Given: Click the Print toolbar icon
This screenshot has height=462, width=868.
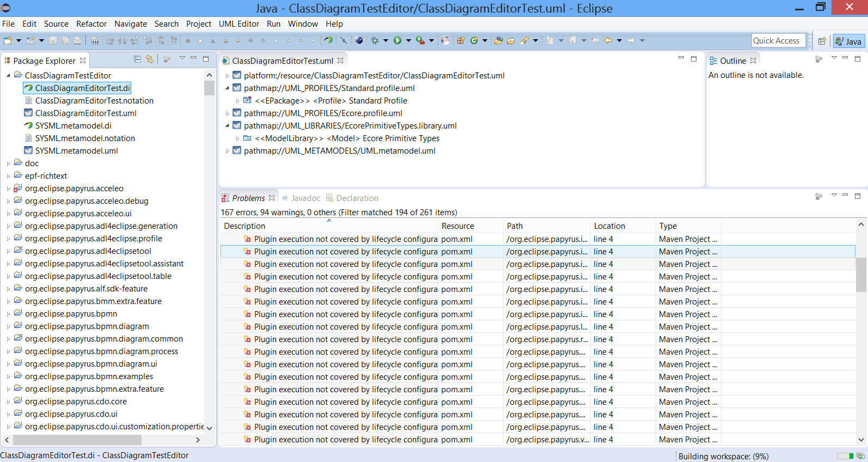Looking at the screenshot, I should (x=77, y=40).
